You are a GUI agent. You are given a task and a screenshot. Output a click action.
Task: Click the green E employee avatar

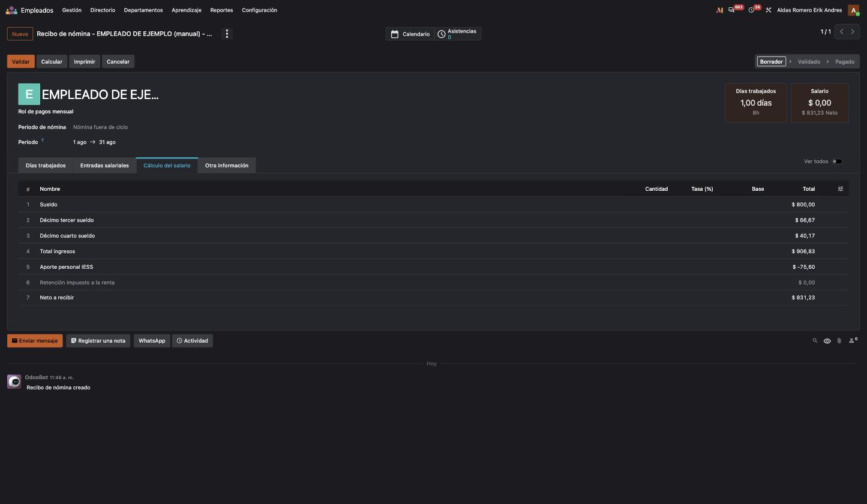(x=29, y=94)
